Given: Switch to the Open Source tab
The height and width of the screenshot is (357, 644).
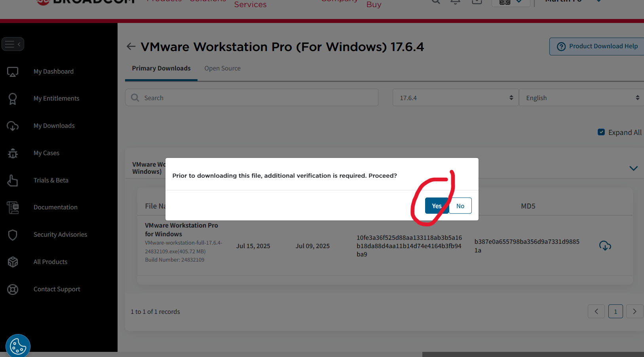Looking at the screenshot, I should coord(222,68).
